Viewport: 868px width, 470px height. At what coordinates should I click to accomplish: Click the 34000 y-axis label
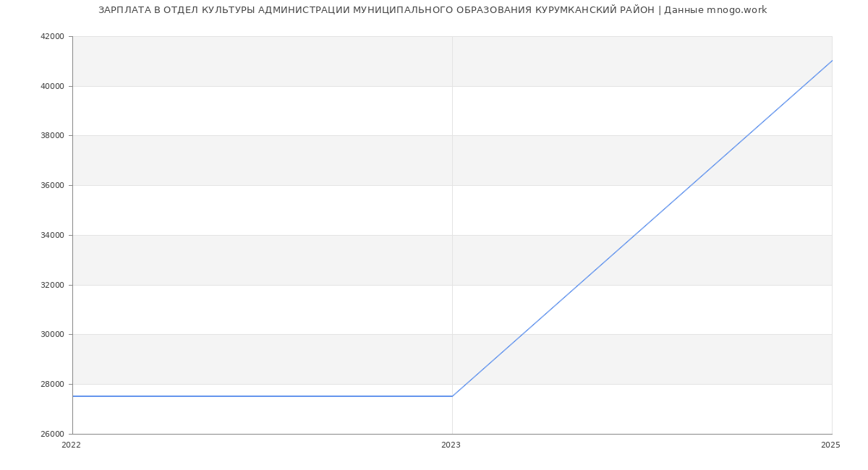[52, 235]
